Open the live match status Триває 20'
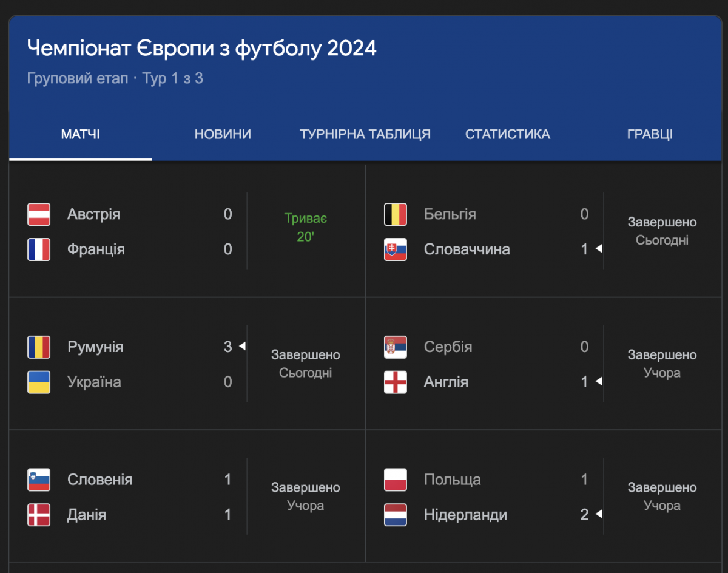This screenshot has height=573, width=728. point(305,228)
